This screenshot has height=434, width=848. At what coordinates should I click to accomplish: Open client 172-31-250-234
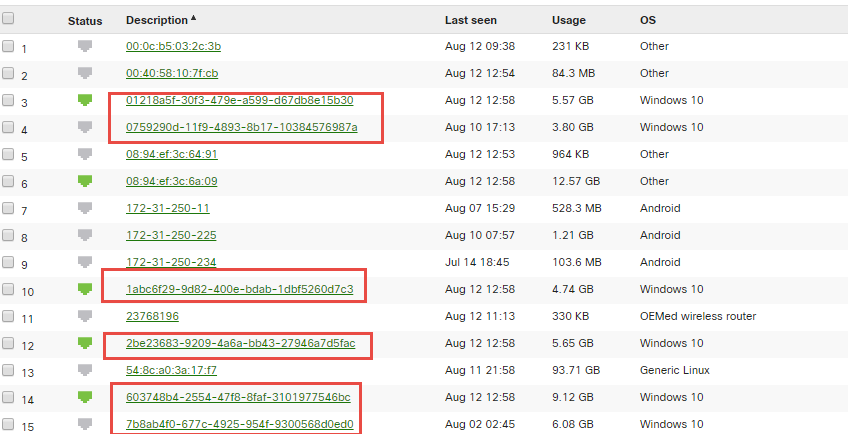[x=171, y=262]
